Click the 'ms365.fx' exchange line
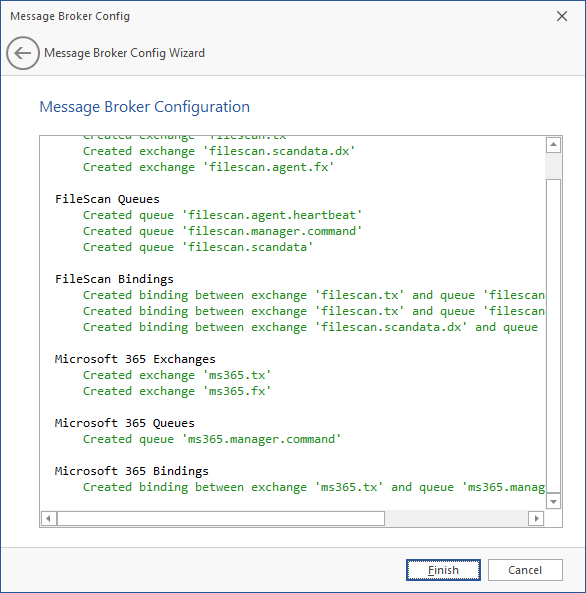Screen dimensions: 586x593 pos(177,391)
